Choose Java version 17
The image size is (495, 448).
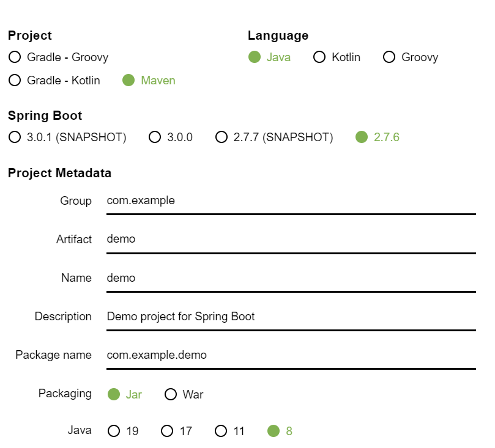[x=167, y=431]
